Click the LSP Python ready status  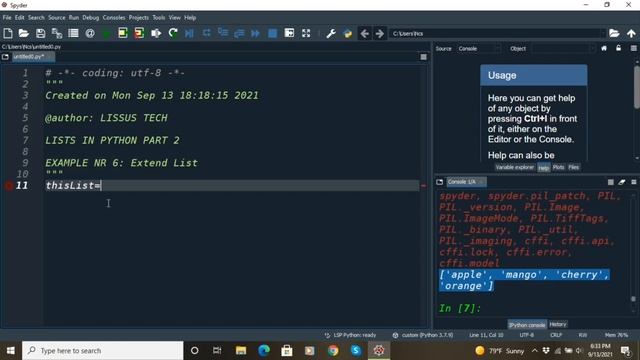tap(350, 335)
